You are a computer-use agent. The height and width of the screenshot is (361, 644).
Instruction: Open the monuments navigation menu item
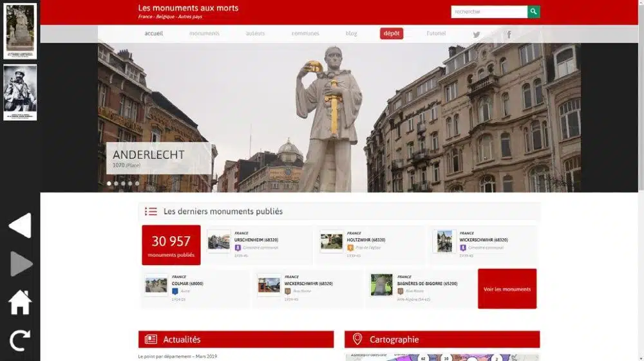tap(204, 33)
